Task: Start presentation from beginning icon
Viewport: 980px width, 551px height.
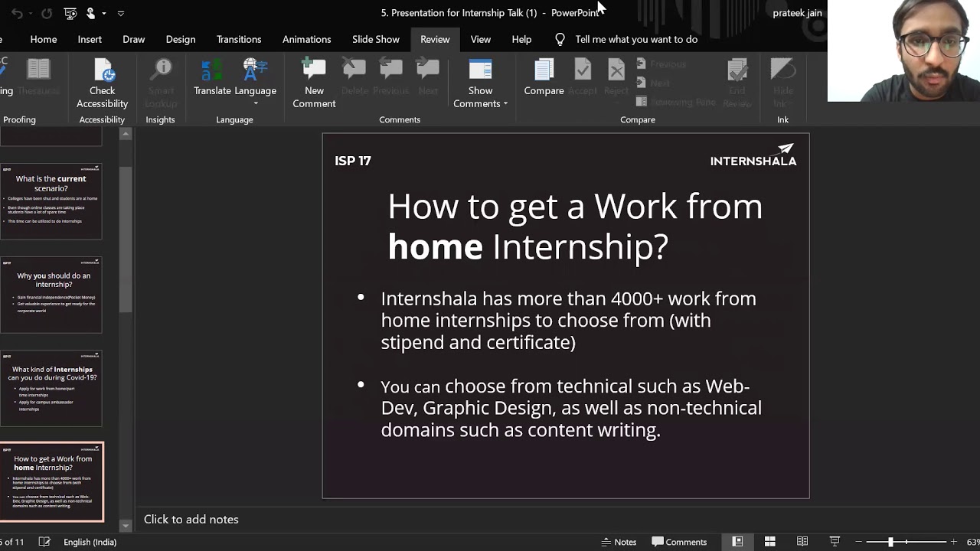Action: [70, 13]
